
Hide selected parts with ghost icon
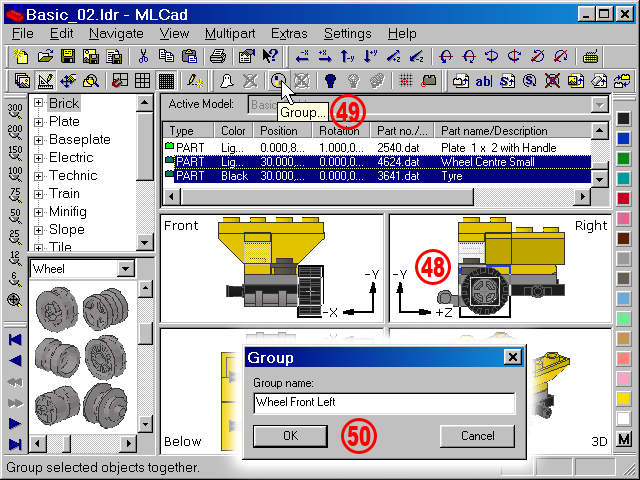click(x=227, y=80)
